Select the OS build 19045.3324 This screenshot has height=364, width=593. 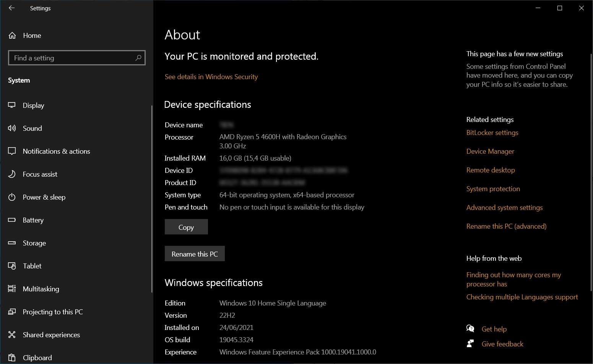tap(236, 340)
